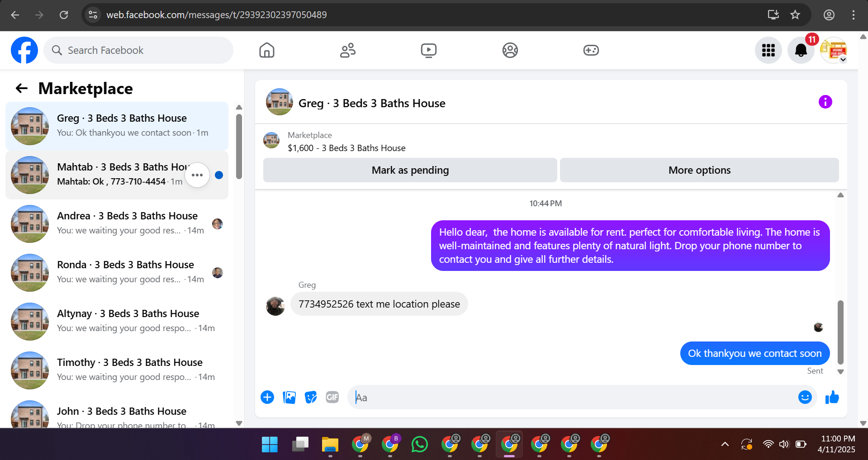868x460 pixels.
Task: Open the Facebook logo home link
Action: [24, 50]
